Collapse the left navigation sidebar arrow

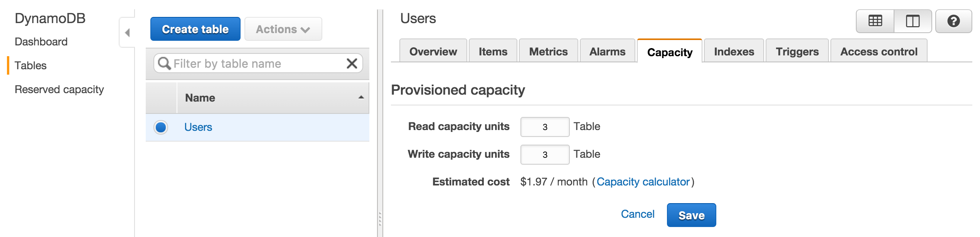pos(127,33)
